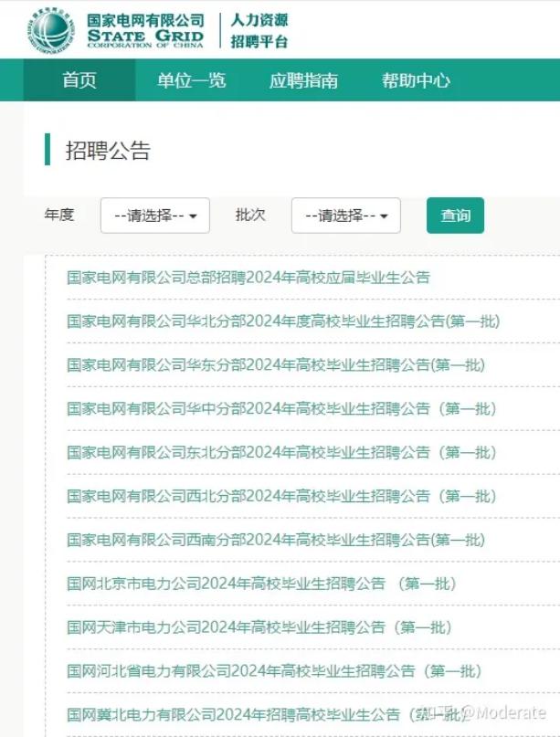Open 华北分部2024年度招聘公告 link

pos(283,321)
